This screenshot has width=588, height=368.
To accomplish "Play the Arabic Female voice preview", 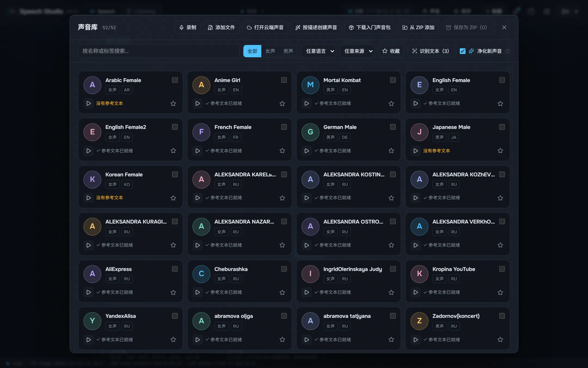I will tap(88, 103).
